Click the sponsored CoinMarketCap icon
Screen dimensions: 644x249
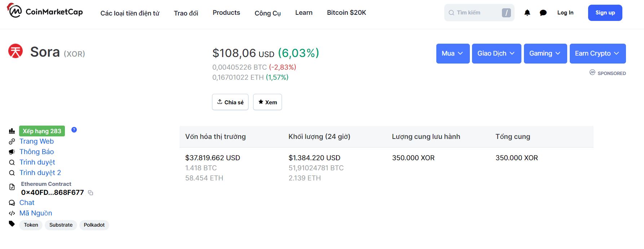click(x=592, y=73)
